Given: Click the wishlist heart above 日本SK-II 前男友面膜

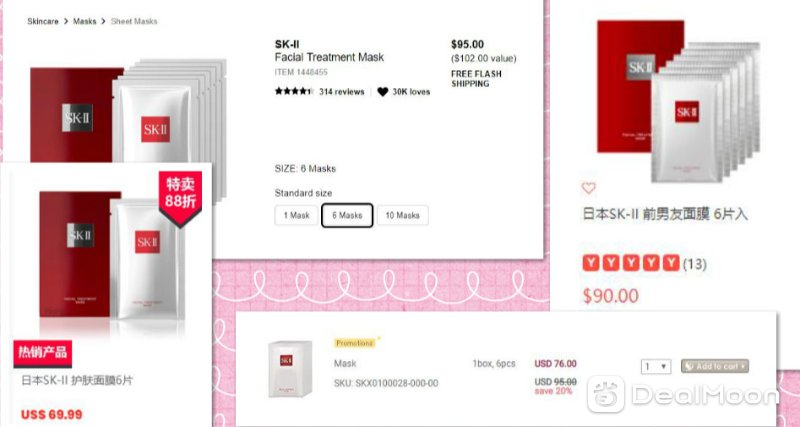Looking at the screenshot, I should 588,188.
